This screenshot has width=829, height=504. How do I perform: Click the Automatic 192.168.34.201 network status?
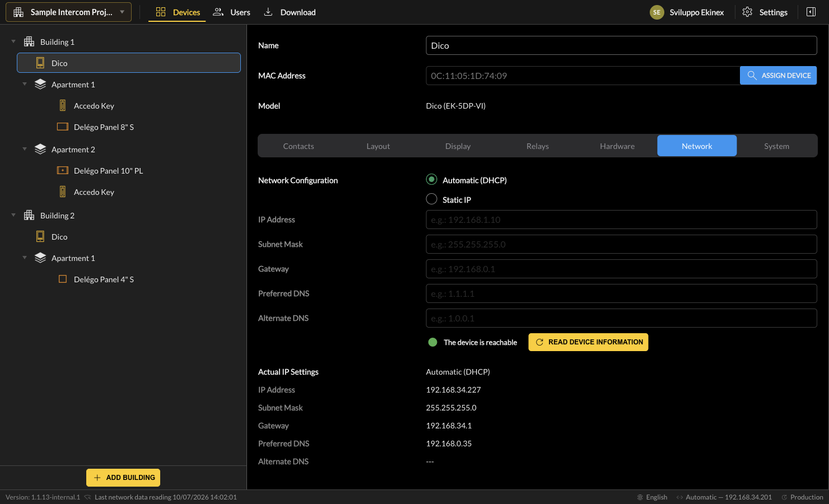pos(724,497)
